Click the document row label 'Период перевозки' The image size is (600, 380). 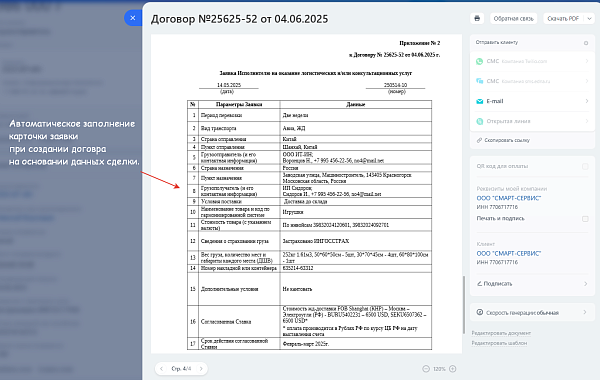(221, 115)
